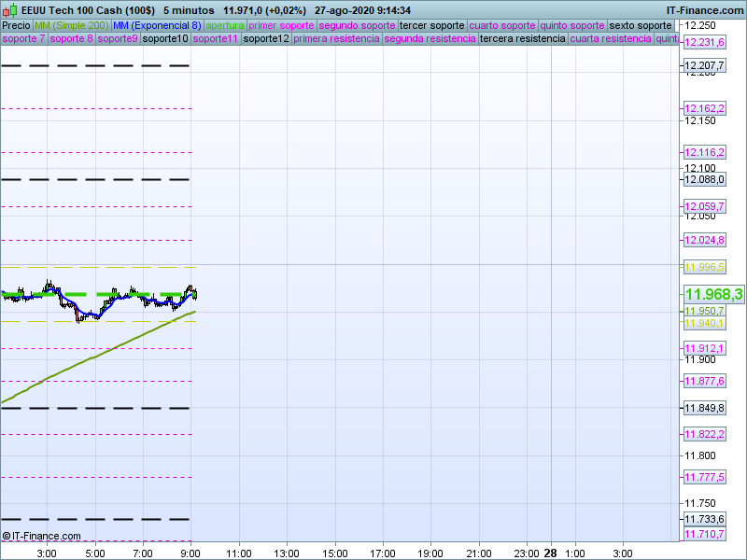747x560 pixels.
Task: Click the tercera resistencia legend label
Action: coord(522,39)
